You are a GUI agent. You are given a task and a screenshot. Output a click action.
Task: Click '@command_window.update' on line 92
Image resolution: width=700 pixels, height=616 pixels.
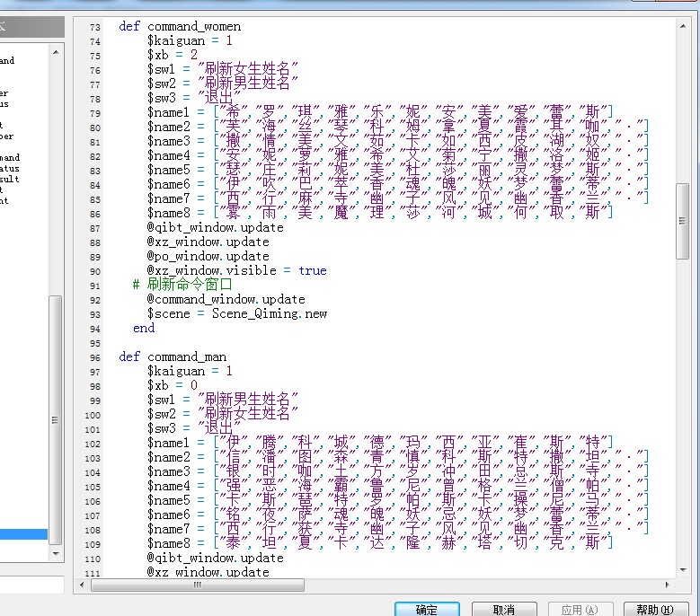tap(226, 299)
